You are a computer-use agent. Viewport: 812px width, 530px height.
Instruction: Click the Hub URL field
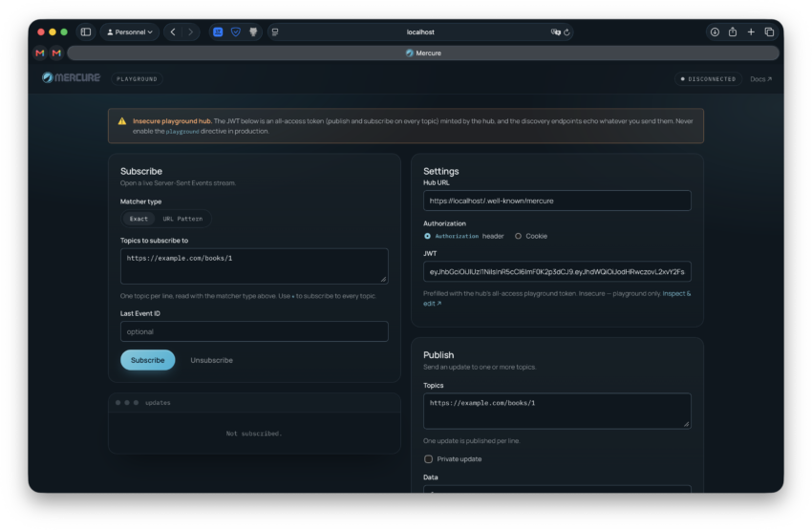click(557, 201)
